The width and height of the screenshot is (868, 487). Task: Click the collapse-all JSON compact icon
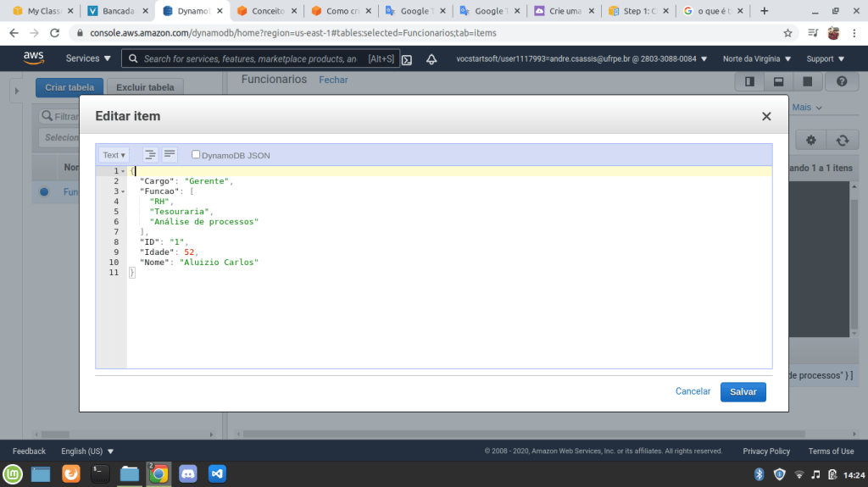[x=170, y=155]
